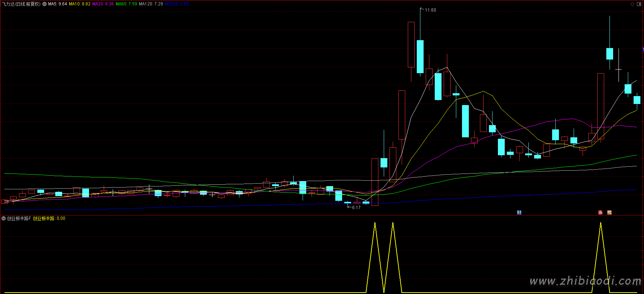This screenshot has width=644, height=294.
Task: Click the tall red candlestick below 11.60 peak
Action: tap(411, 44)
